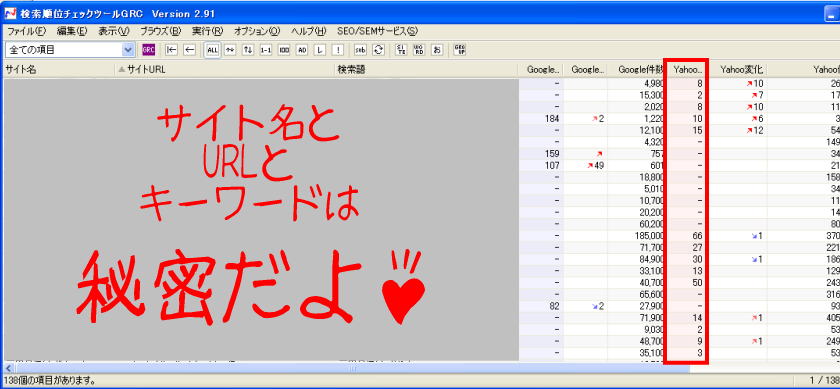This screenshot has height=389, width=840.
Task: Click Yahoo変化 value 7
Action: (x=761, y=95)
